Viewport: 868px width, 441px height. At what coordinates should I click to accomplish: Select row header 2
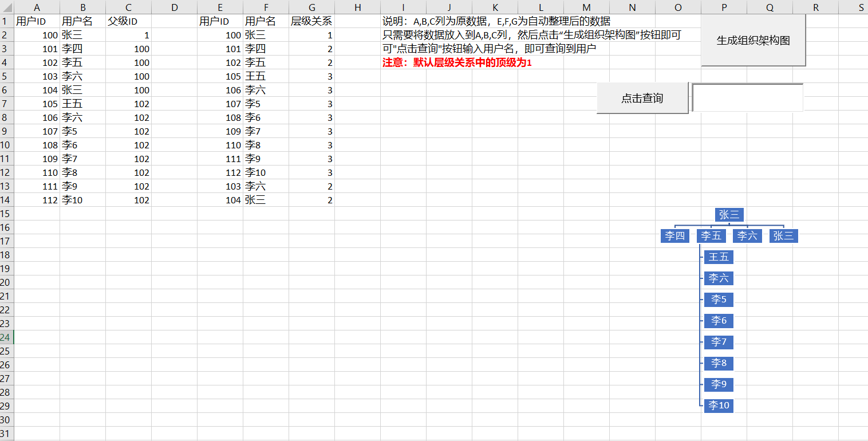point(6,34)
